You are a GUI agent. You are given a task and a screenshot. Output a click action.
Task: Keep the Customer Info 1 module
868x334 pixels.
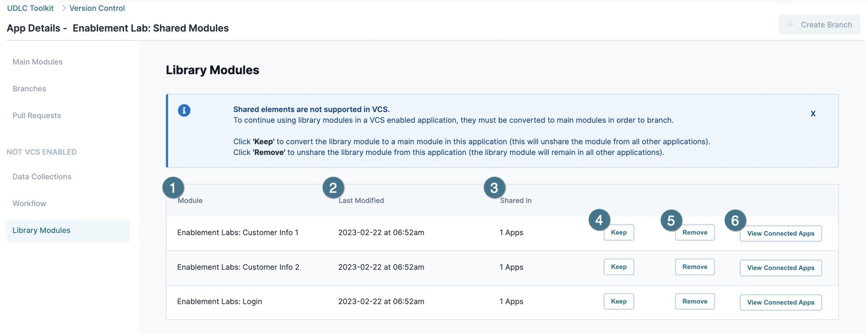point(619,233)
